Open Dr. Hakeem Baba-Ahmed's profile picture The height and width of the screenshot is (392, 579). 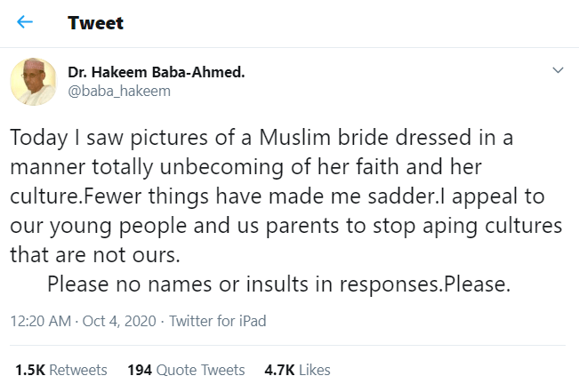34,81
